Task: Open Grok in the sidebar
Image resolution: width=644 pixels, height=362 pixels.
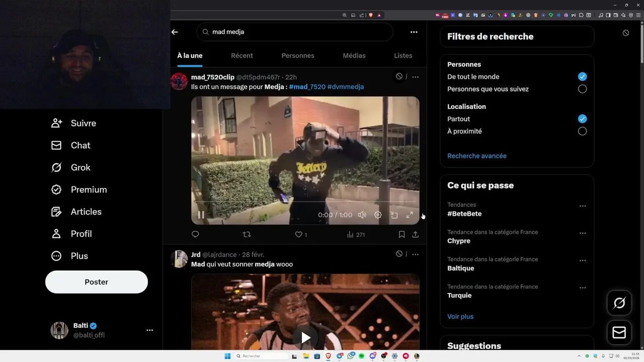Action: coord(70,167)
